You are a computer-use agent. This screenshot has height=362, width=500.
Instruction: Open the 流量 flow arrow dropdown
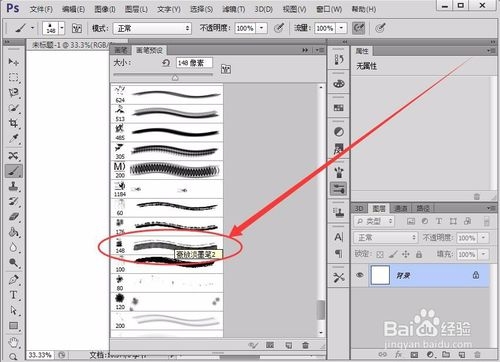tap(341, 28)
